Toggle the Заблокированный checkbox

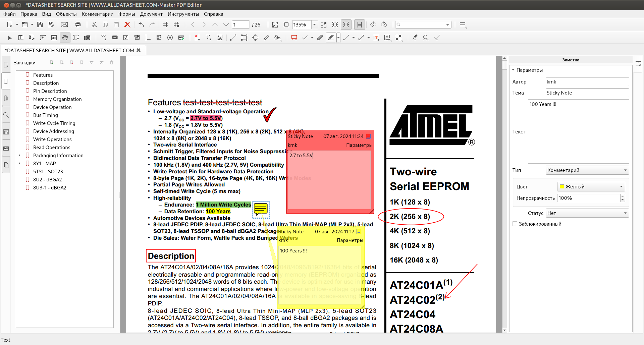click(x=515, y=224)
